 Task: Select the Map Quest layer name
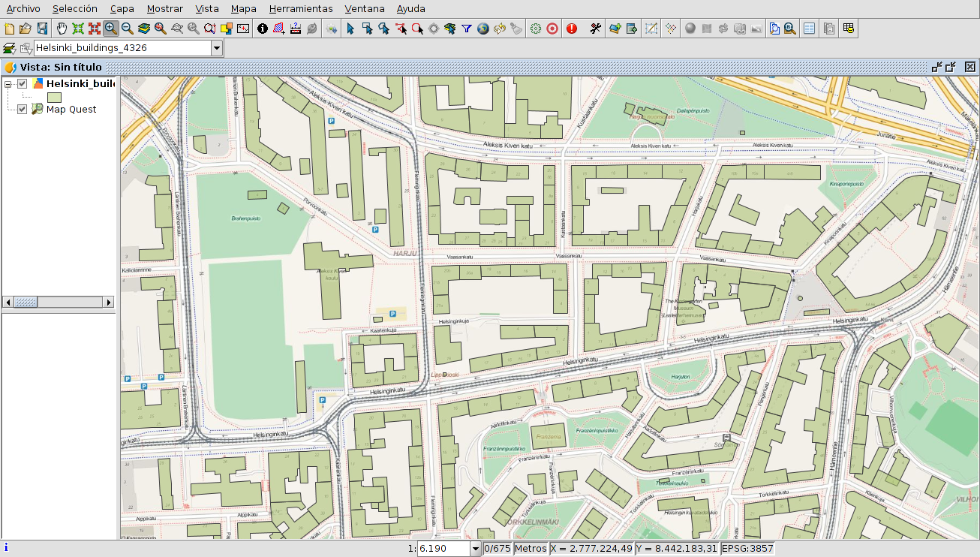(x=71, y=110)
